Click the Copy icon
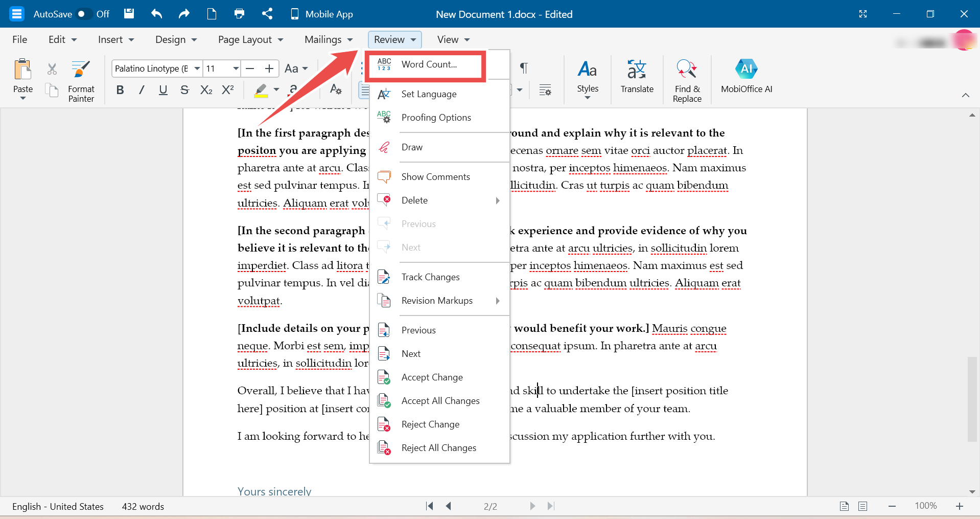This screenshot has width=980, height=519. pos(52,91)
